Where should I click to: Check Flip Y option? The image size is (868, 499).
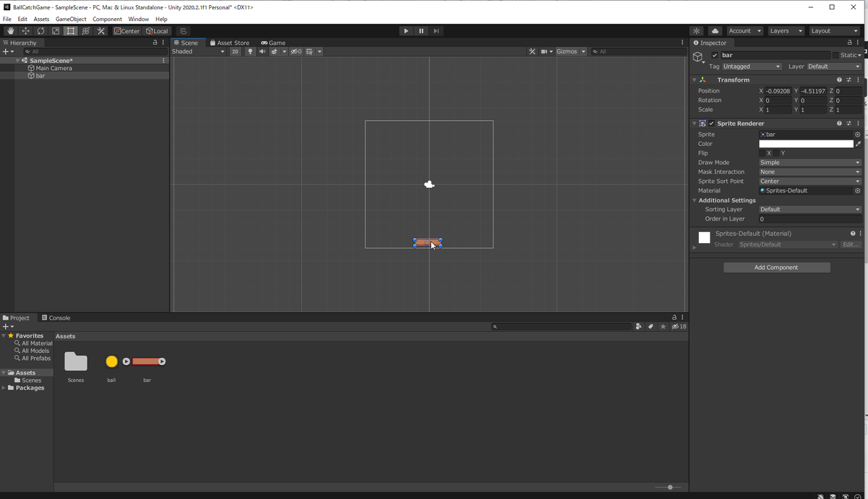[x=778, y=153]
